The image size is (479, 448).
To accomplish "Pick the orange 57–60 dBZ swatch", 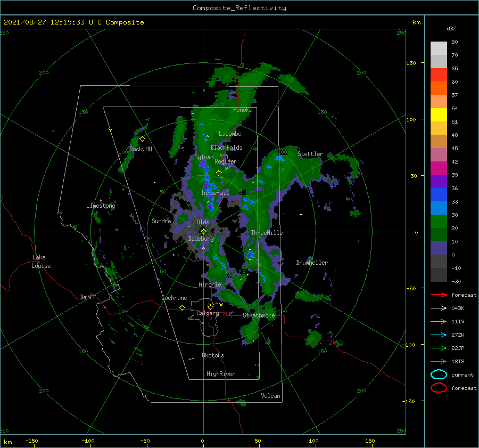I will [439, 88].
